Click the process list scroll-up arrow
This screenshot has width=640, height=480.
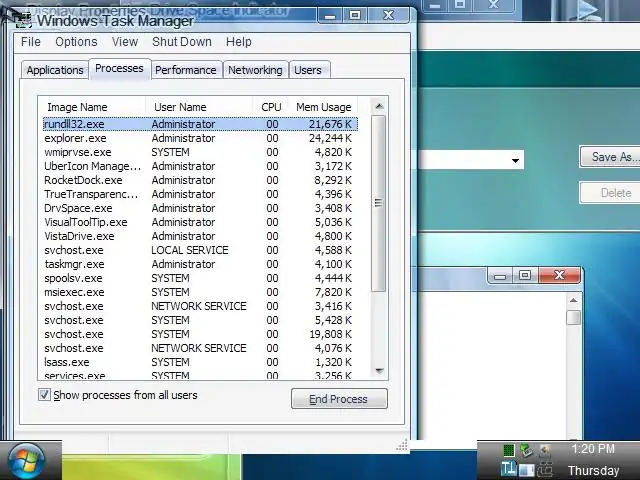[x=379, y=106]
